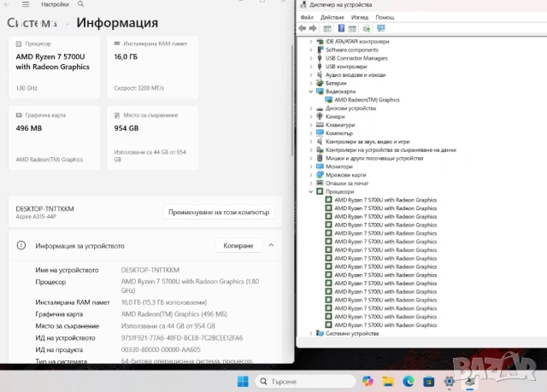
Task: Expand Мрежови карти node
Action: pos(311,175)
